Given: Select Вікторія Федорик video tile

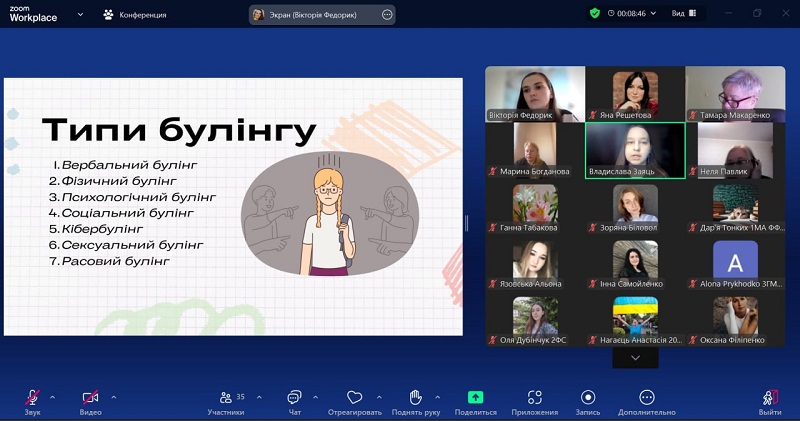Looking at the screenshot, I should pyautogui.click(x=535, y=94).
